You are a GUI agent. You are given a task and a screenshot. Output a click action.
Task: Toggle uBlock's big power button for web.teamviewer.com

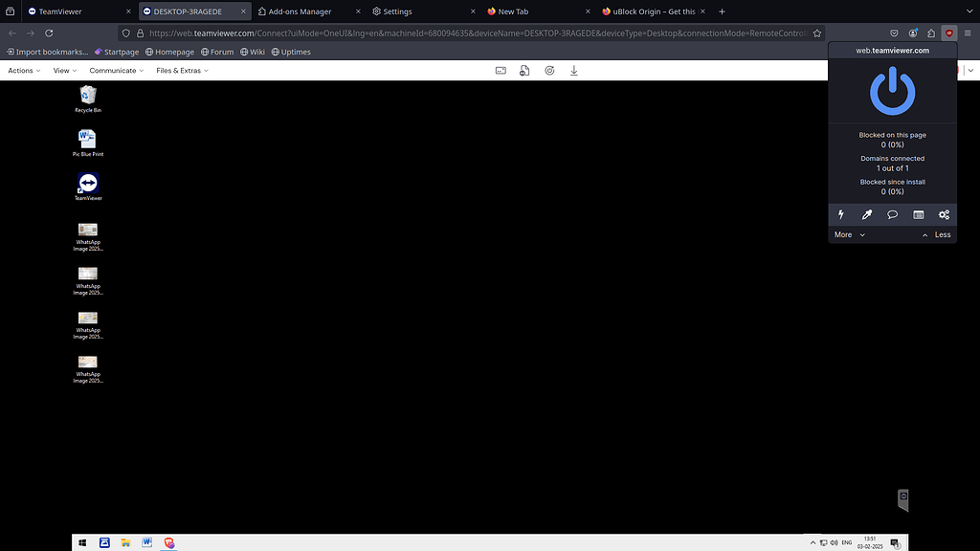click(x=891, y=91)
